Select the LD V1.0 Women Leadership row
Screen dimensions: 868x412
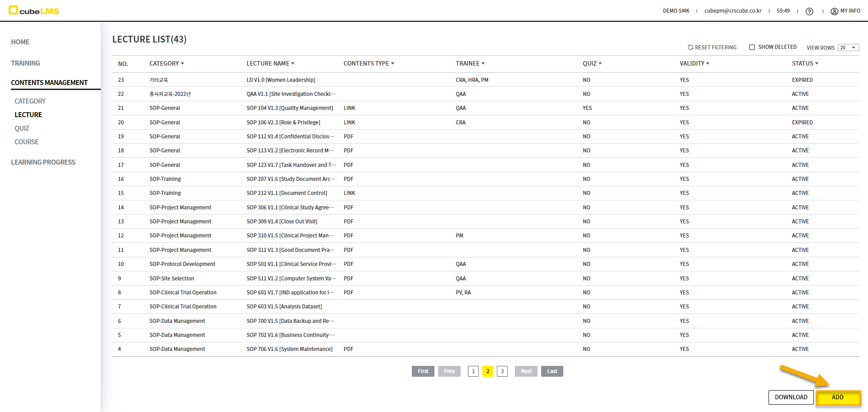pyautogui.click(x=281, y=80)
